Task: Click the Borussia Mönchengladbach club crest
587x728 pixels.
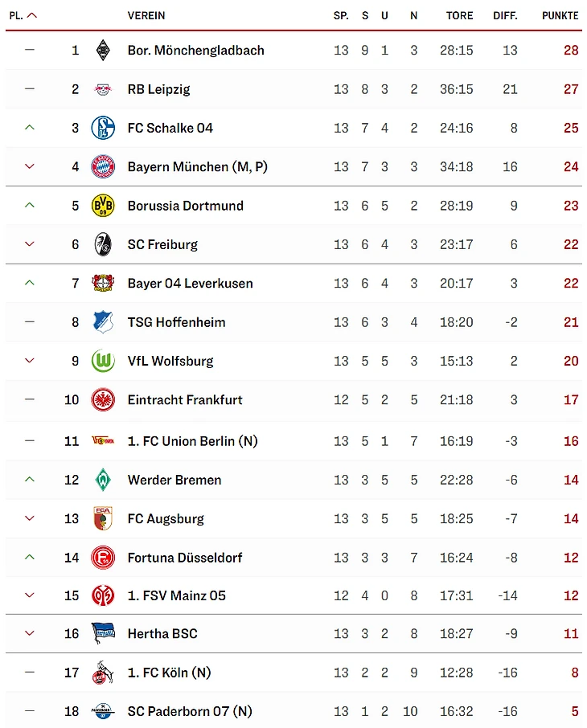Action: (x=102, y=50)
